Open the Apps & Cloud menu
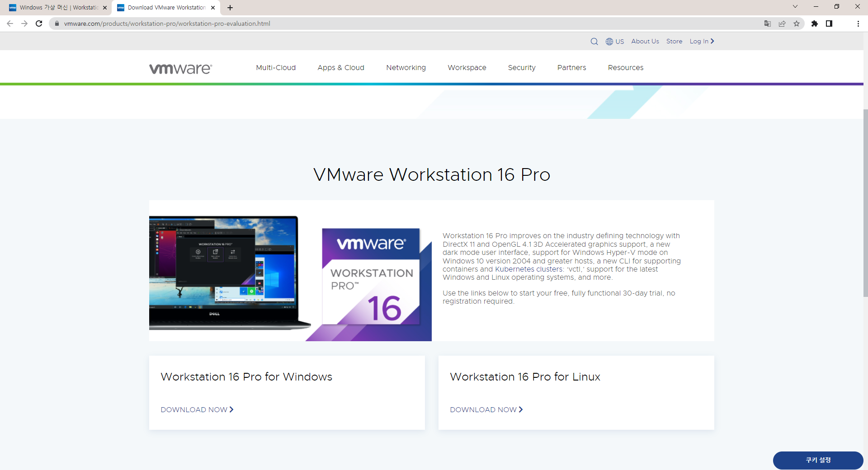 click(341, 67)
